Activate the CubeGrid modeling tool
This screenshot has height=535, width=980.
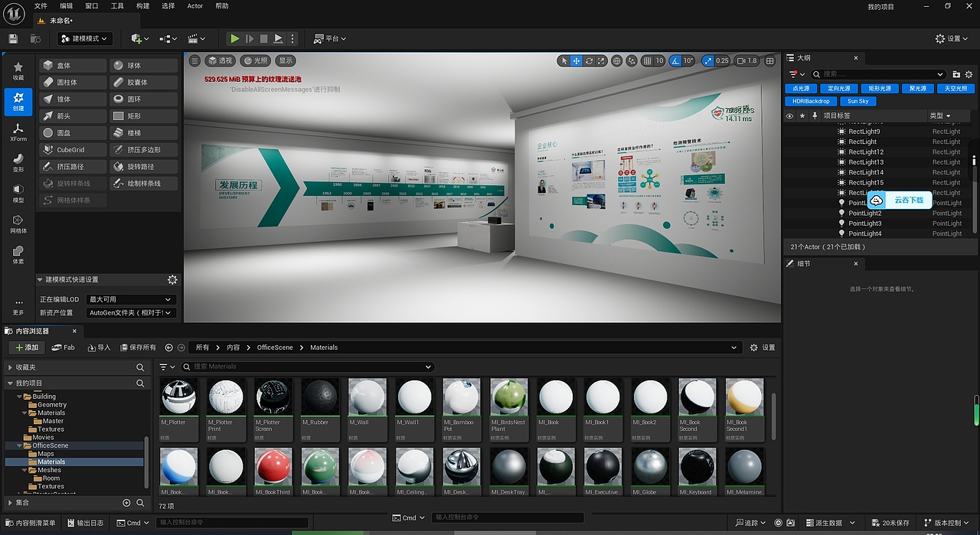(72, 149)
